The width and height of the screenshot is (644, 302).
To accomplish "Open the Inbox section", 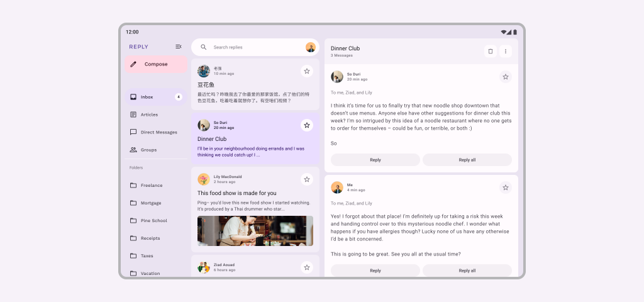I will 156,97.
